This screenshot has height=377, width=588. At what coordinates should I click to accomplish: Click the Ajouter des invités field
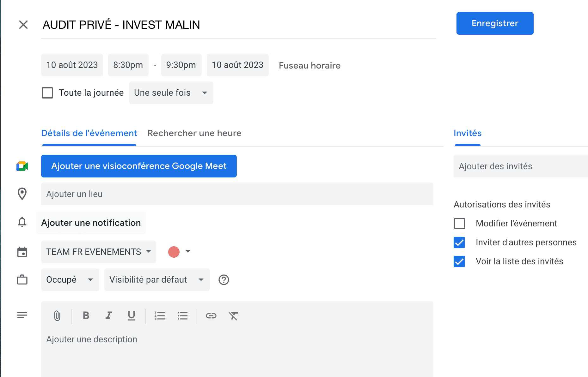click(521, 166)
